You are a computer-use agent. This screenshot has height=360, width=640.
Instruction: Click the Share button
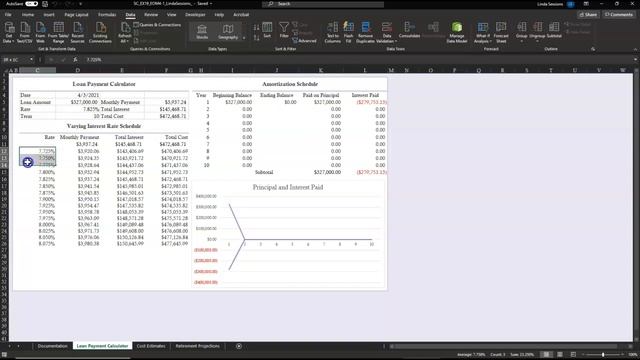588,15
